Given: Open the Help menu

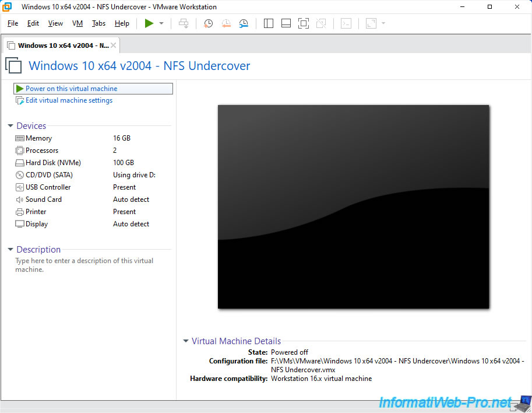Looking at the screenshot, I should coord(122,23).
